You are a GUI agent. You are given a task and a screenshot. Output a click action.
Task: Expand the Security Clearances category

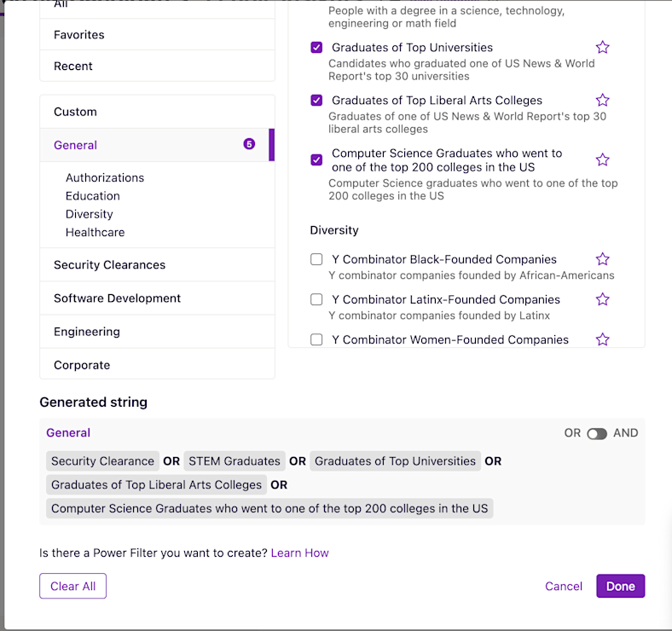pos(109,265)
